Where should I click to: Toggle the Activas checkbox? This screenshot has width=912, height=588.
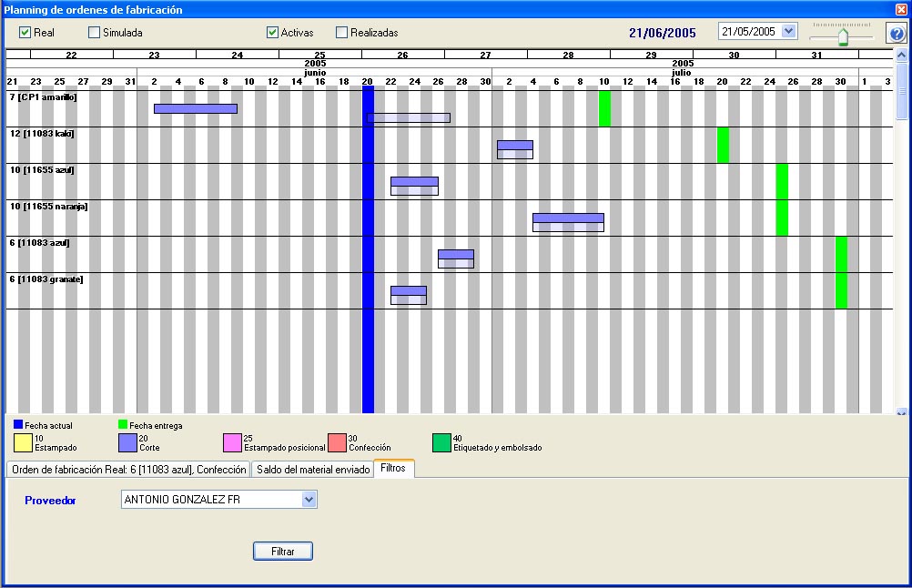click(272, 33)
